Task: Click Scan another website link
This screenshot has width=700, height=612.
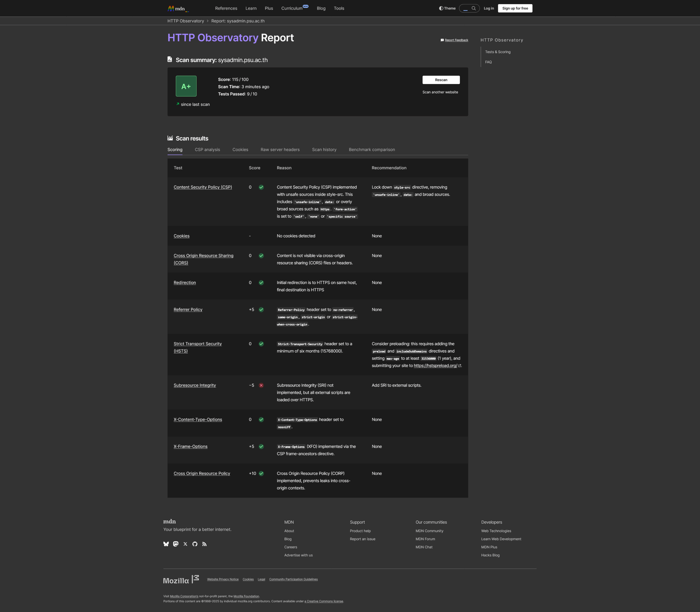Action: point(440,92)
